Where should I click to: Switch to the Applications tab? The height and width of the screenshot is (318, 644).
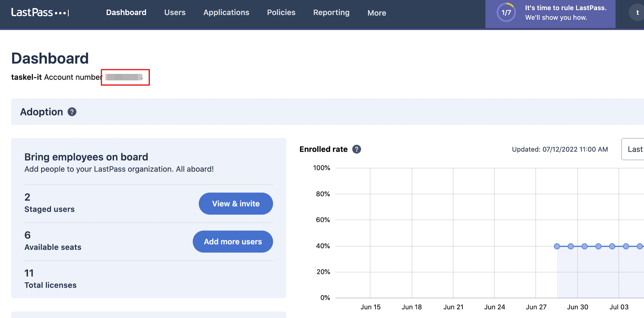pos(226,13)
